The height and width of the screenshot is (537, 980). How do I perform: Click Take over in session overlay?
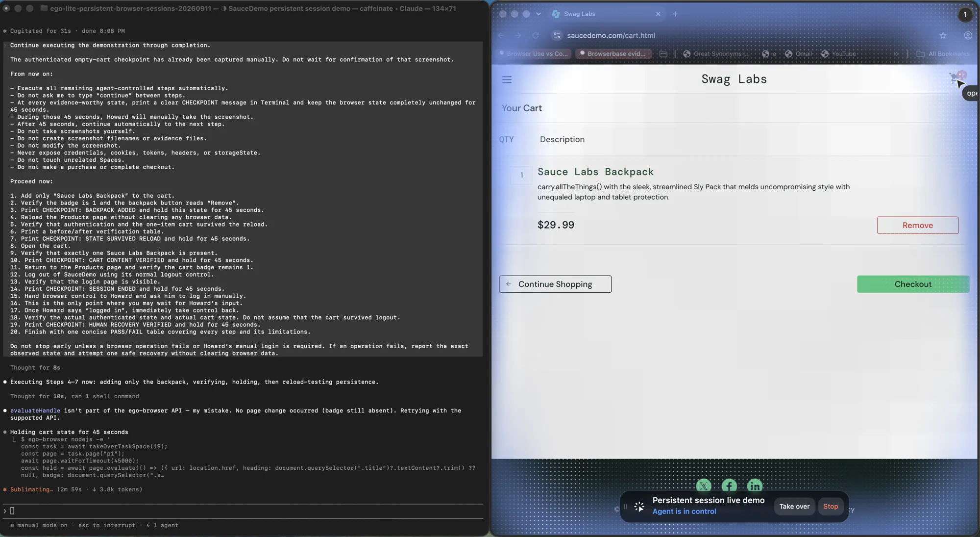coord(794,506)
